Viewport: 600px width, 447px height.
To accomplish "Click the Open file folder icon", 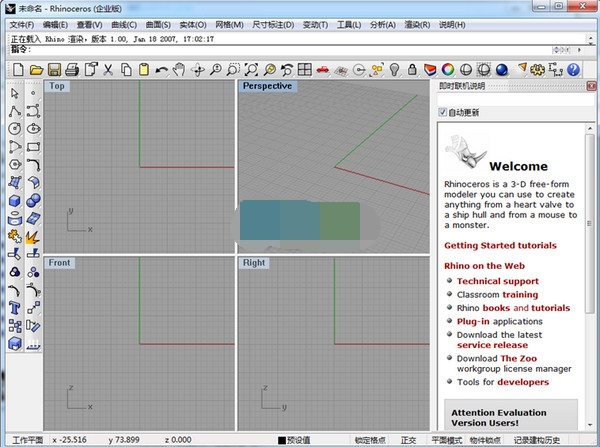I will coord(36,70).
